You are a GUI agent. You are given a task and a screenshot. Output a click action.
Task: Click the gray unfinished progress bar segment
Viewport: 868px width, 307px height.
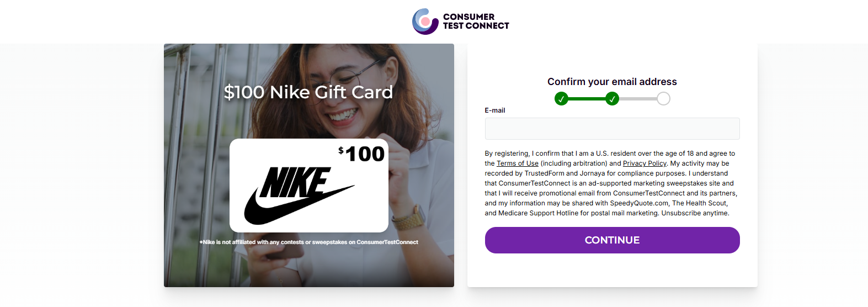point(638,99)
